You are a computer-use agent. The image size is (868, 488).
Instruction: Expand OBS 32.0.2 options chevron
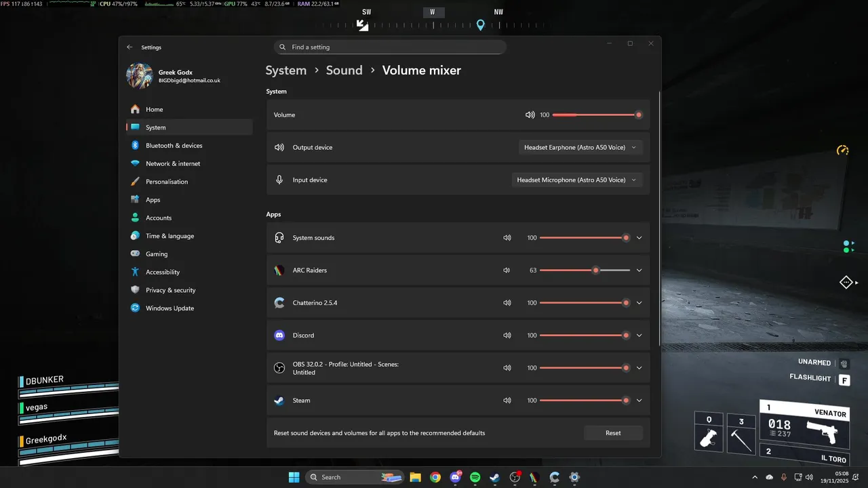tap(639, 368)
